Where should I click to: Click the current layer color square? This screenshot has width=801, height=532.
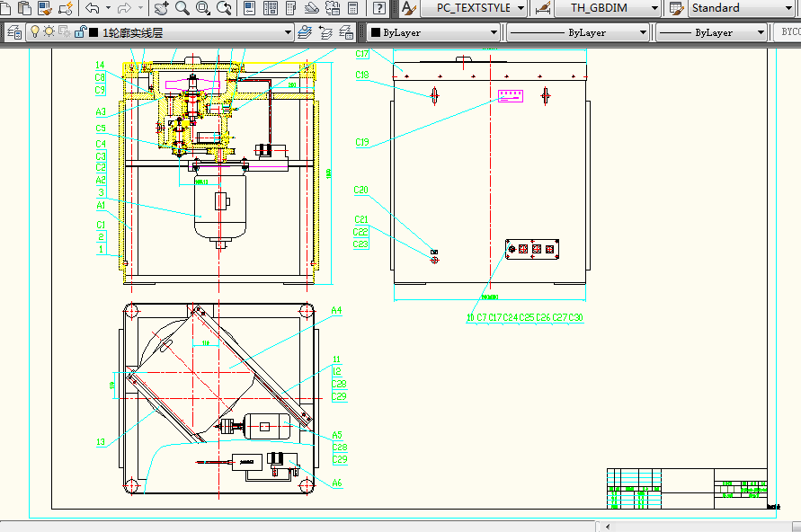tap(93, 32)
